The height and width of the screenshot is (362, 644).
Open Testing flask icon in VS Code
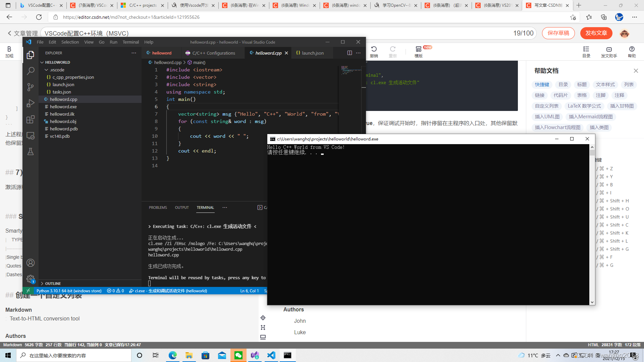pyautogui.click(x=31, y=152)
